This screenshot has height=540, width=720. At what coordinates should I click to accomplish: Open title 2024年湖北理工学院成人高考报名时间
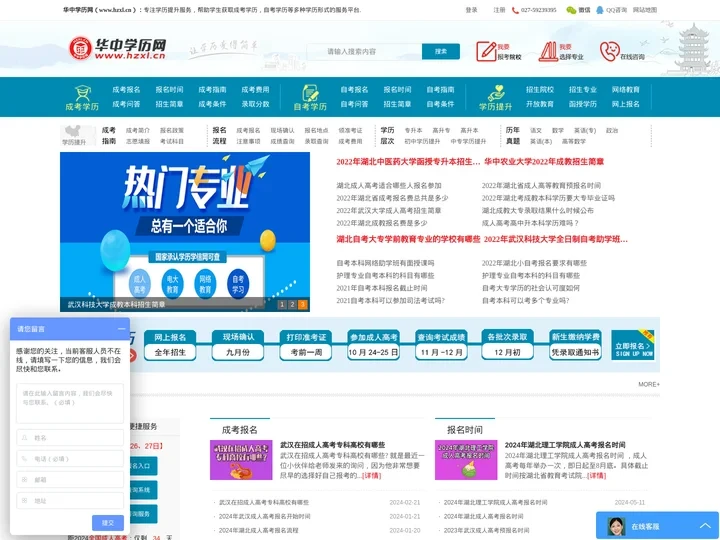565,445
